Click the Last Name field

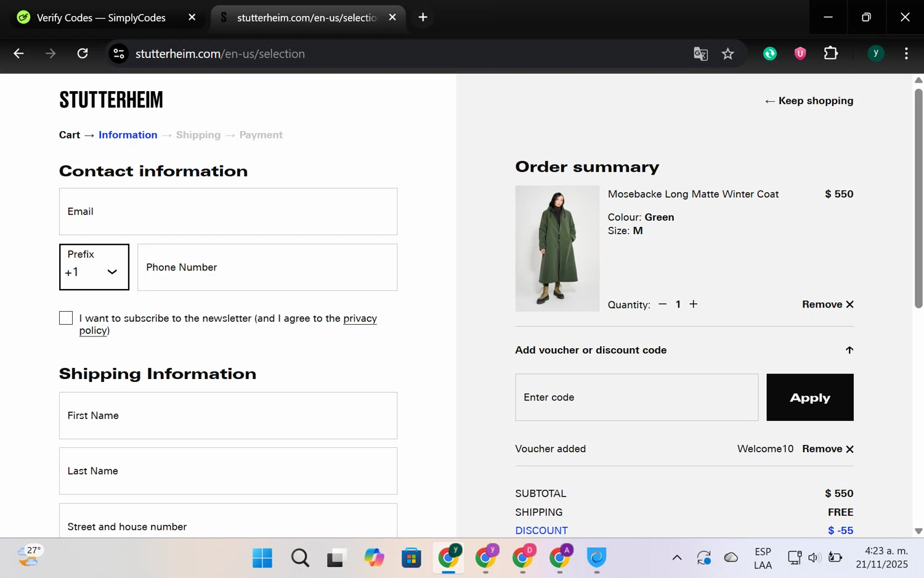point(228,471)
